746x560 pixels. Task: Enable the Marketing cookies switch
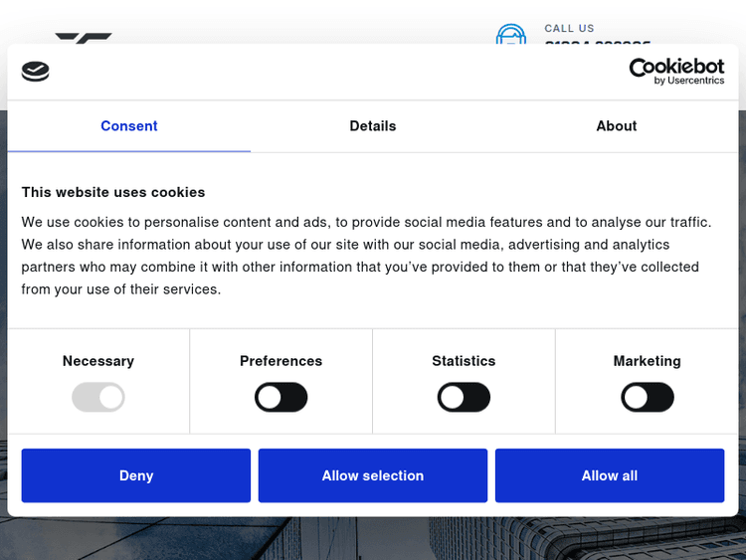(x=648, y=398)
